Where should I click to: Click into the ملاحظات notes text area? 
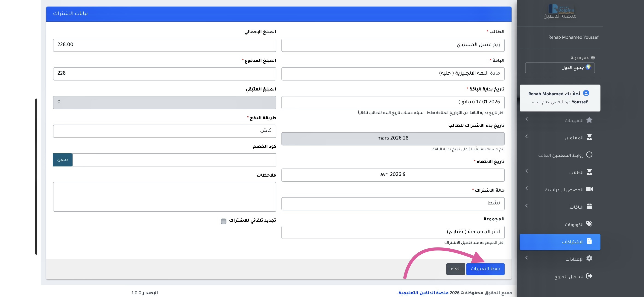(x=164, y=197)
